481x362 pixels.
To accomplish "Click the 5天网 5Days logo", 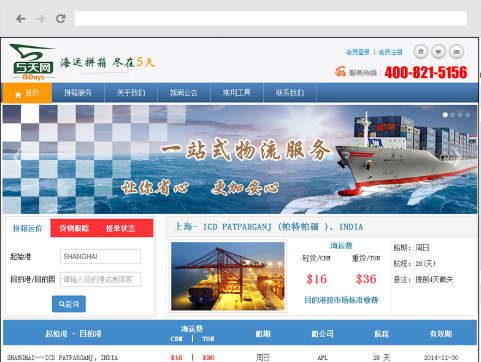I will (32, 62).
